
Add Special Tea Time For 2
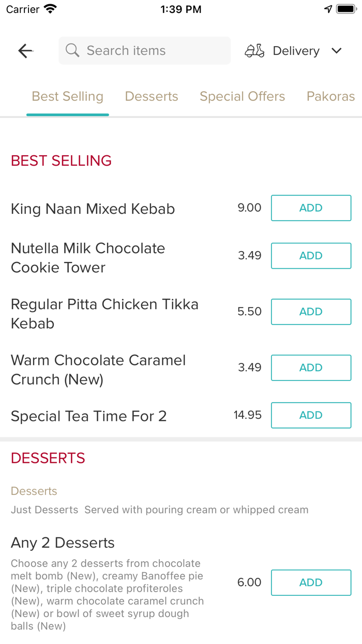311,415
